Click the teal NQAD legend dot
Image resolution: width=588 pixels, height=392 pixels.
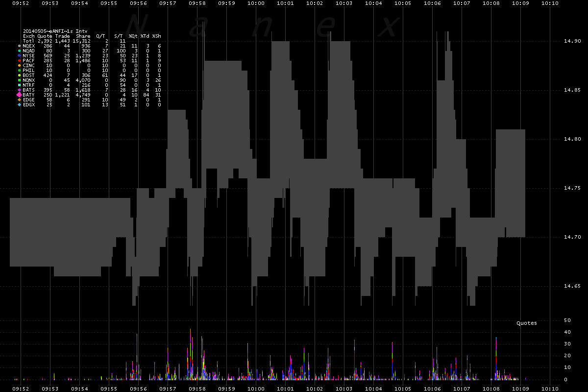click(19, 50)
